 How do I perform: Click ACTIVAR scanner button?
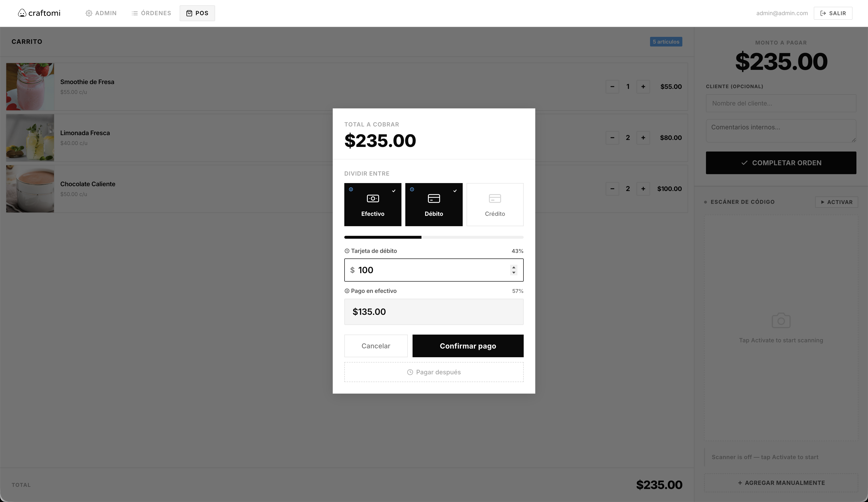(x=836, y=202)
